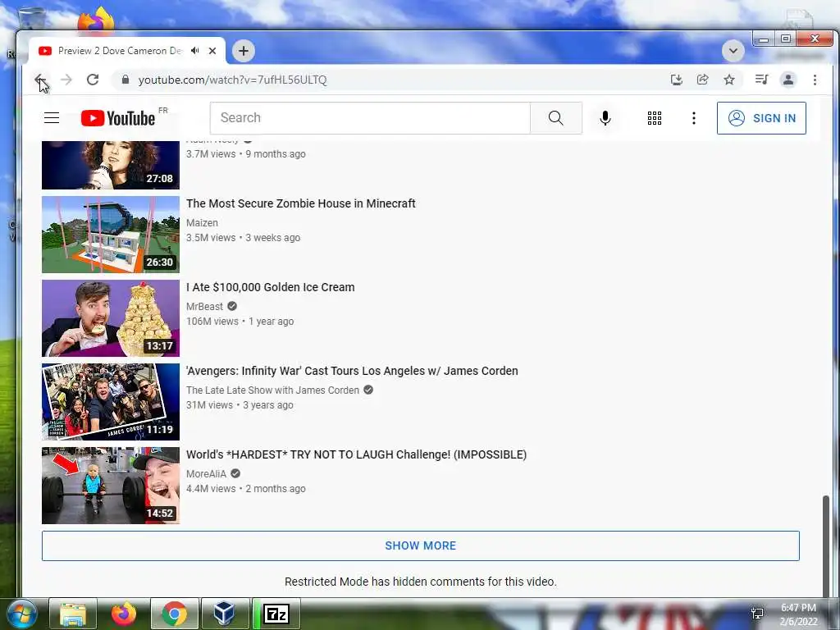Open the TRY NOT TO LAUGH thumbnail
Screen dimensions: 840x630
[x=111, y=486]
